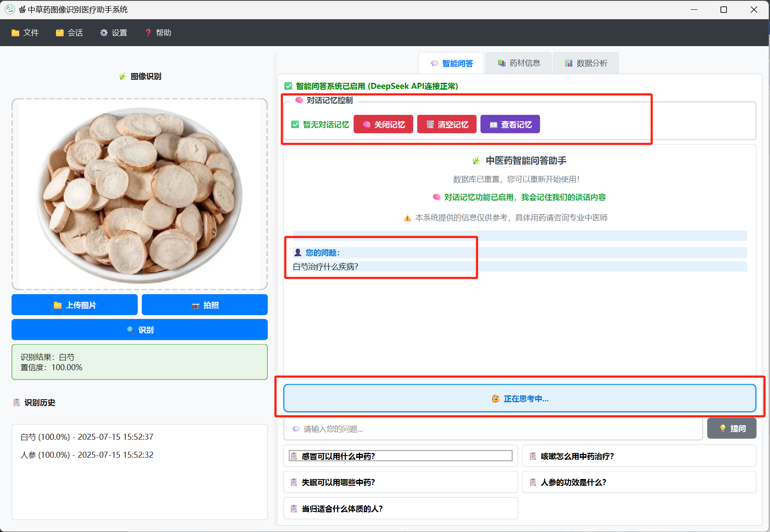
Task: Select suggested question 失眠可以用哪些中药?
Action: [401, 482]
